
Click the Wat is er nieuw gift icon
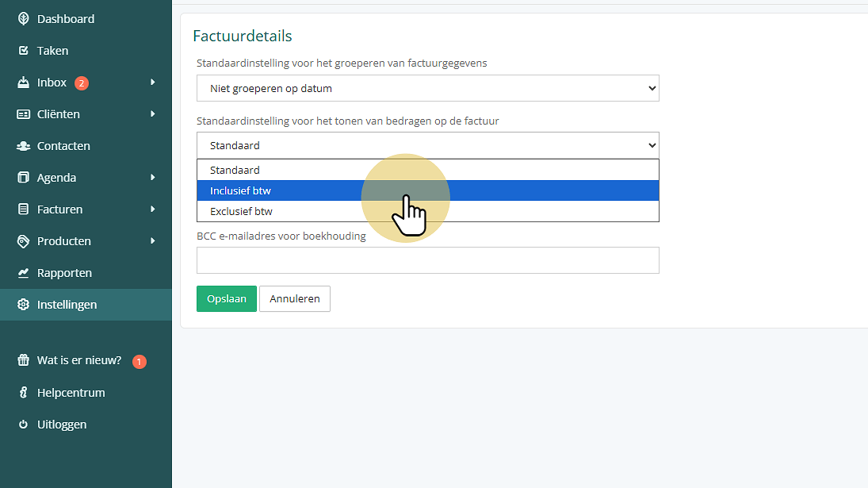pyautogui.click(x=23, y=360)
